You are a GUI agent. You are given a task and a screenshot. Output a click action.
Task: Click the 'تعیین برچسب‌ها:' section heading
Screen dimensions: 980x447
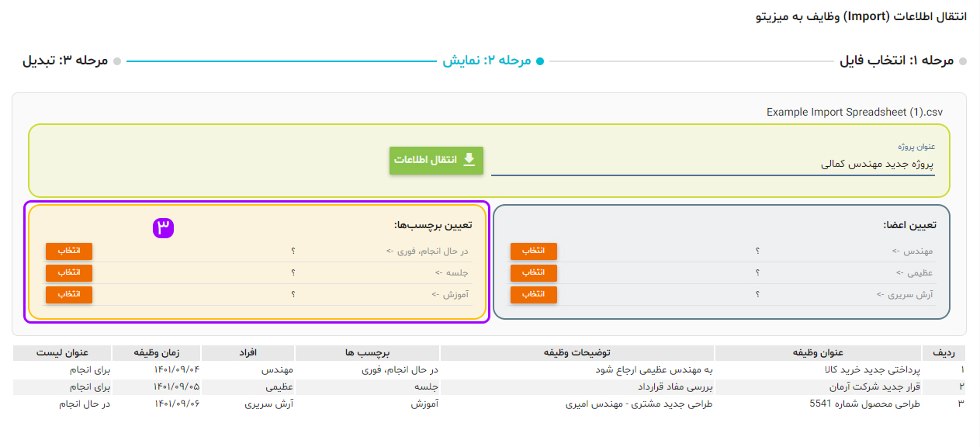click(x=433, y=225)
